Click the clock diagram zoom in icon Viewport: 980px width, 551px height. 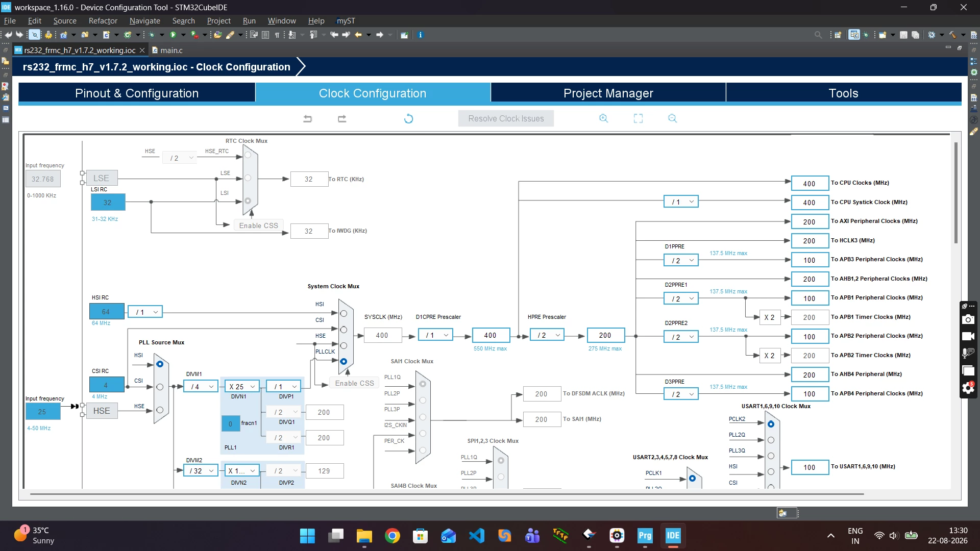coord(603,118)
